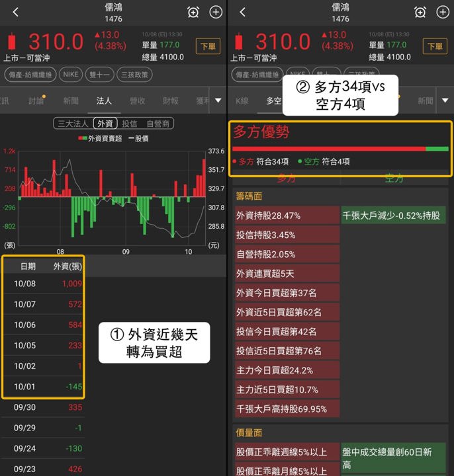Switch to 新聞 tab in left screen
This screenshot has height=476, width=454.
coord(71,100)
